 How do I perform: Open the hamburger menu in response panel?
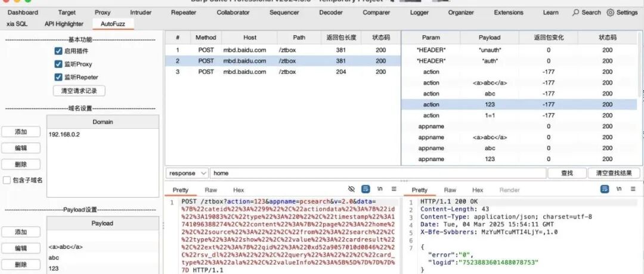[x=633, y=189]
